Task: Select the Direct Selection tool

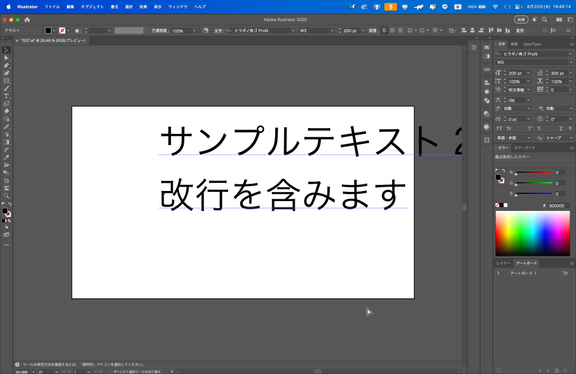Action: (6, 58)
